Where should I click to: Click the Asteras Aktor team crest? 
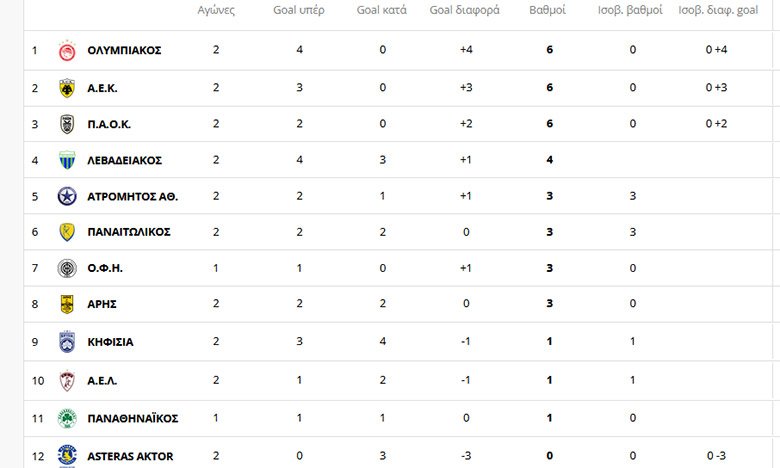point(67,455)
